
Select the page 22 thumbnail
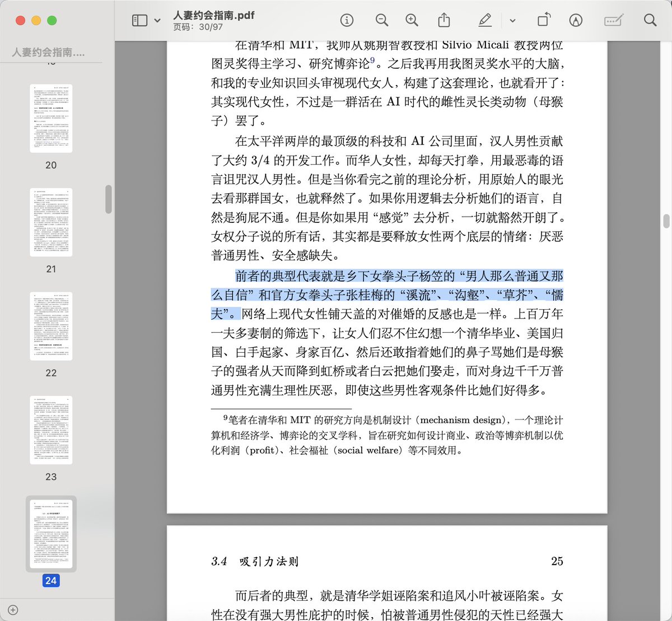[51, 325]
